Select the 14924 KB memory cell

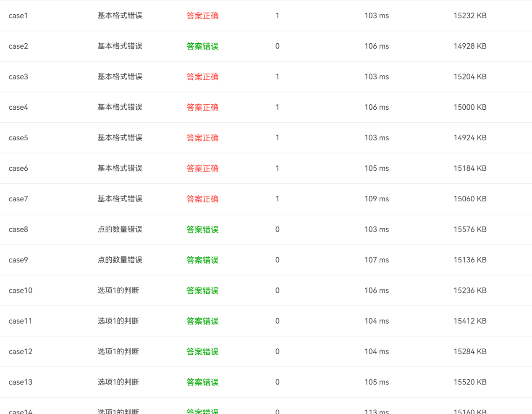(x=470, y=138)
